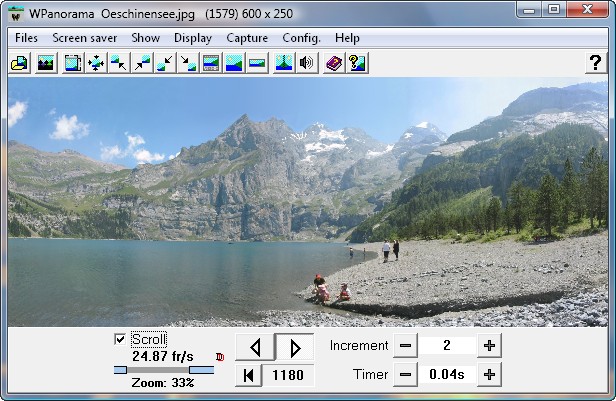Click the full-size landscape display icon
This screenshot has height=401, width=616.
tap(234, 63)
